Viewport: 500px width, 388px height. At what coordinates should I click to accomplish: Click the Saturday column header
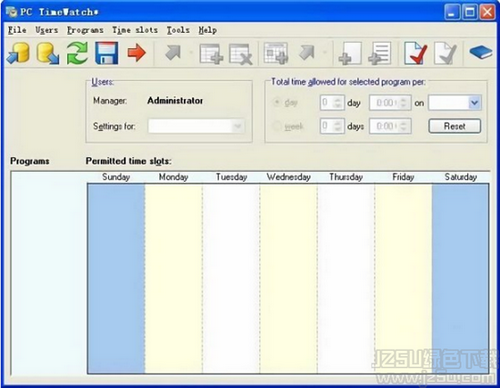coord(461,177)
